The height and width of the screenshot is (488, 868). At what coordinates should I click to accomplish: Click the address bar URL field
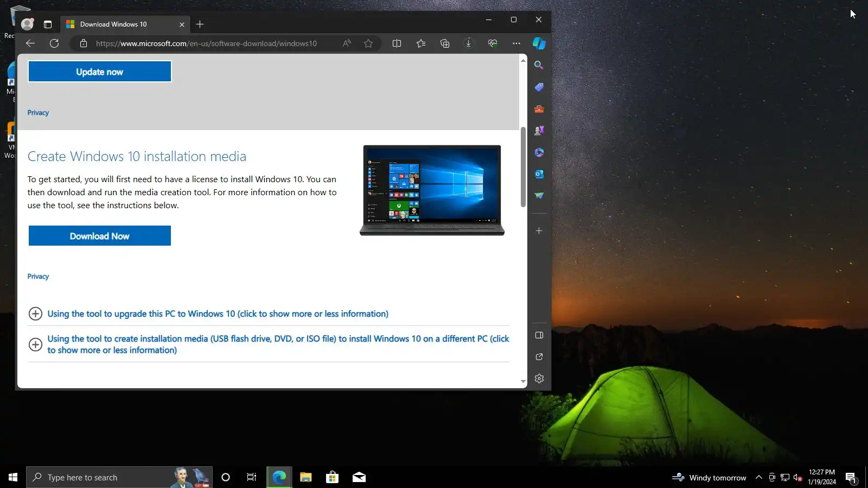206,43
